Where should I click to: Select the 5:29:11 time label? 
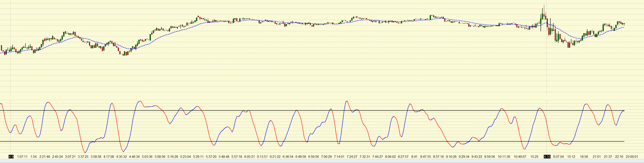[x=198, y=157]
